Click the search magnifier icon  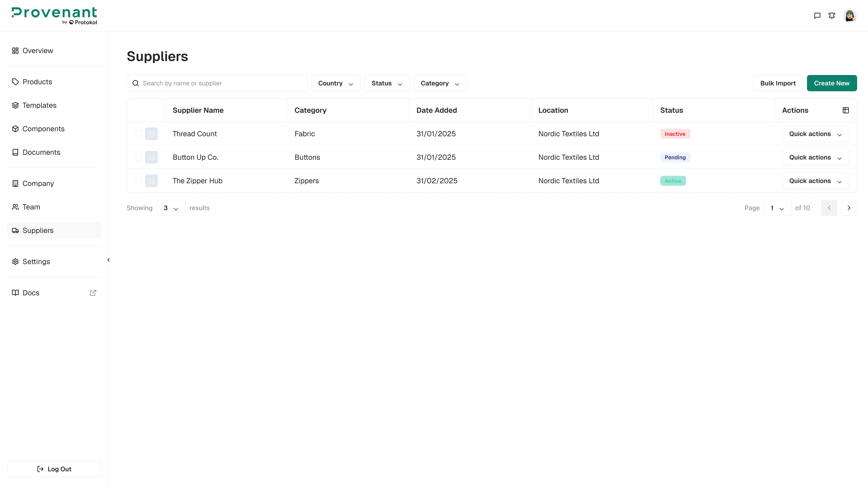135,83
